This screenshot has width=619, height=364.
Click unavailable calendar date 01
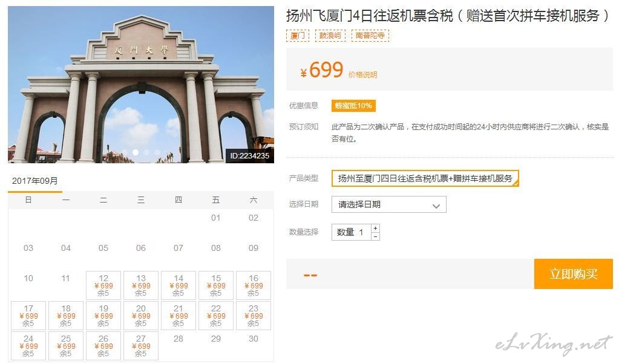pyautogui.click(x=216, y=218)
